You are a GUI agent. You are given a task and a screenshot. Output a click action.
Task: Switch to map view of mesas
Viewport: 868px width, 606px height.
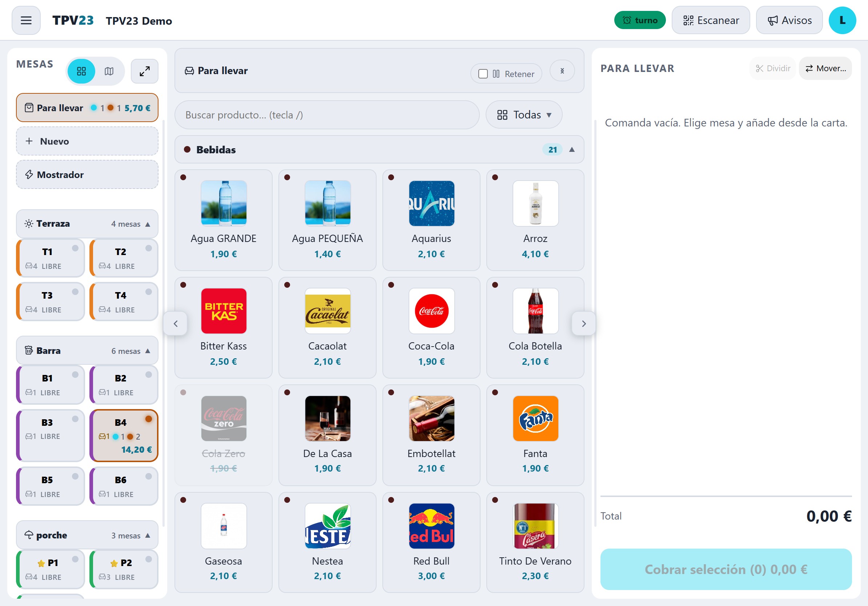109,71
